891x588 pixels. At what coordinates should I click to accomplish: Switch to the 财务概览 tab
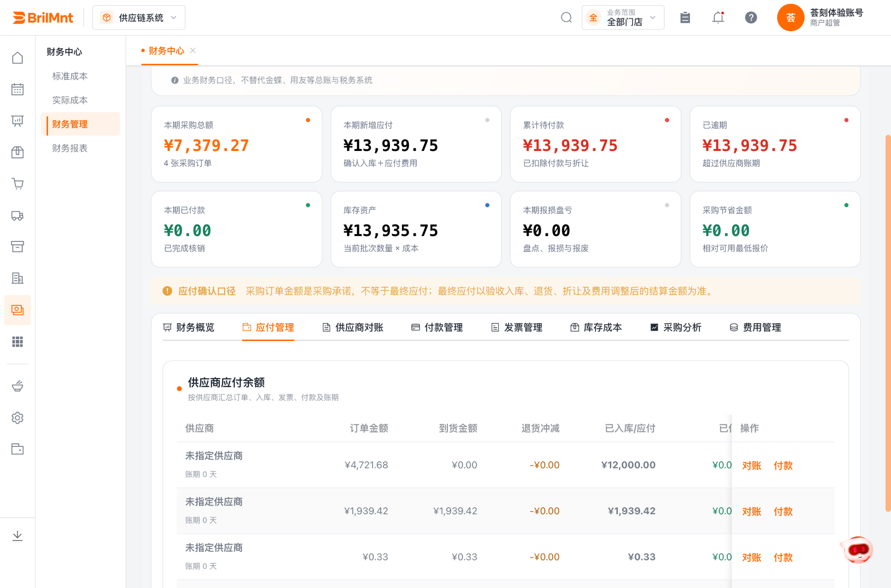pyautogui.click(x=189, y=327)
